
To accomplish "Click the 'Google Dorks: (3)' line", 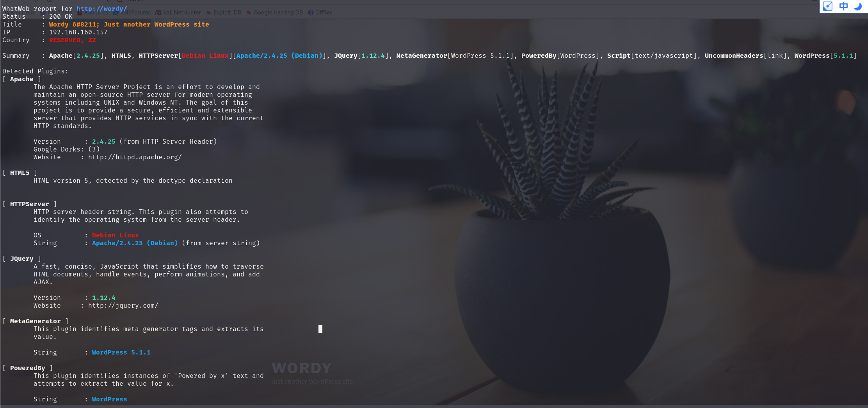I will click(x=67, y=149).
